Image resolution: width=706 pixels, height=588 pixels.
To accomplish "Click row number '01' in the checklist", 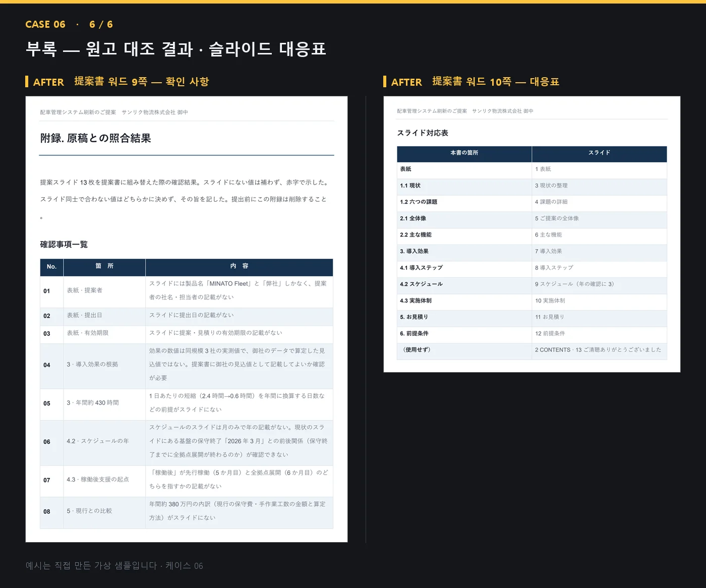I will pos(47,291).
